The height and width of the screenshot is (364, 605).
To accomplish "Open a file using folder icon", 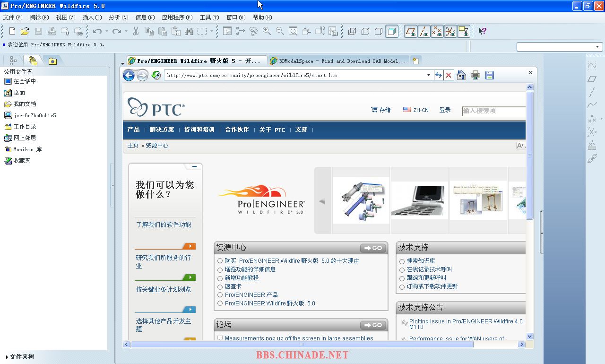I will pyautogui.click(x=25, y=31).
